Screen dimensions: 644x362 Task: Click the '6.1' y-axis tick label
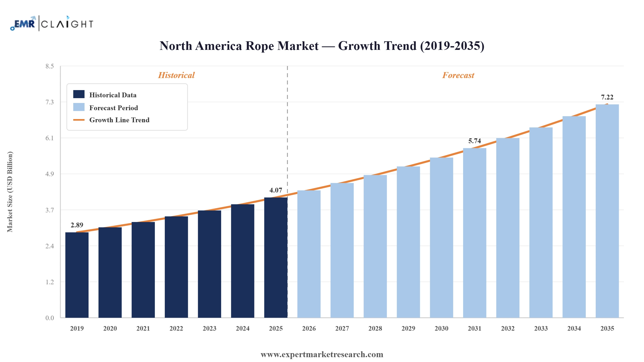pyautogui.click(x=50, y=138)
